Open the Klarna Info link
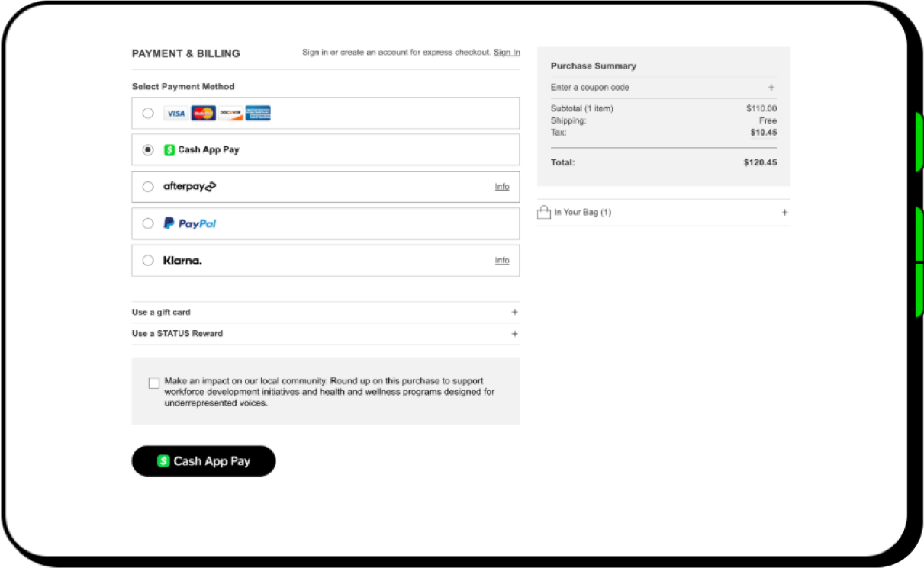 coord(501,261)
